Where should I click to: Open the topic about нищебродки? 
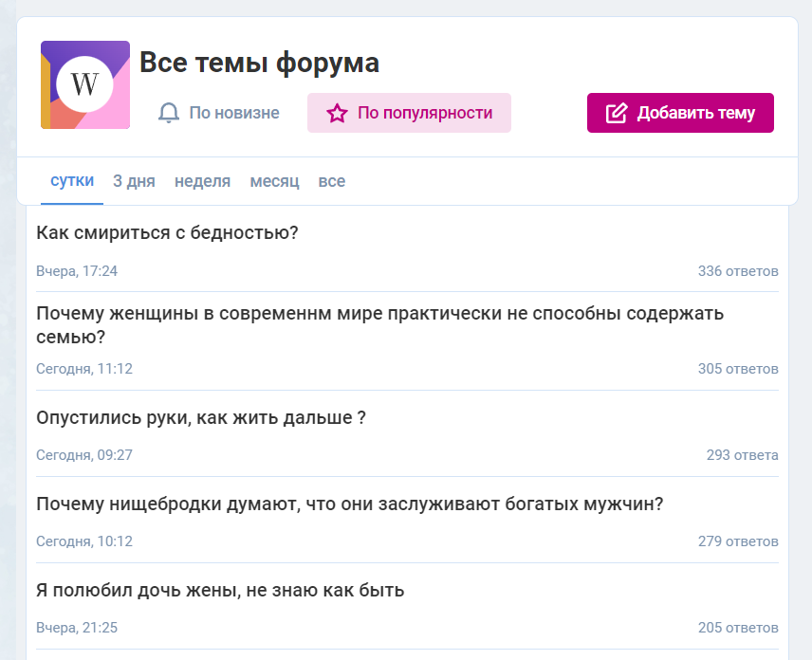click(349, 504)
